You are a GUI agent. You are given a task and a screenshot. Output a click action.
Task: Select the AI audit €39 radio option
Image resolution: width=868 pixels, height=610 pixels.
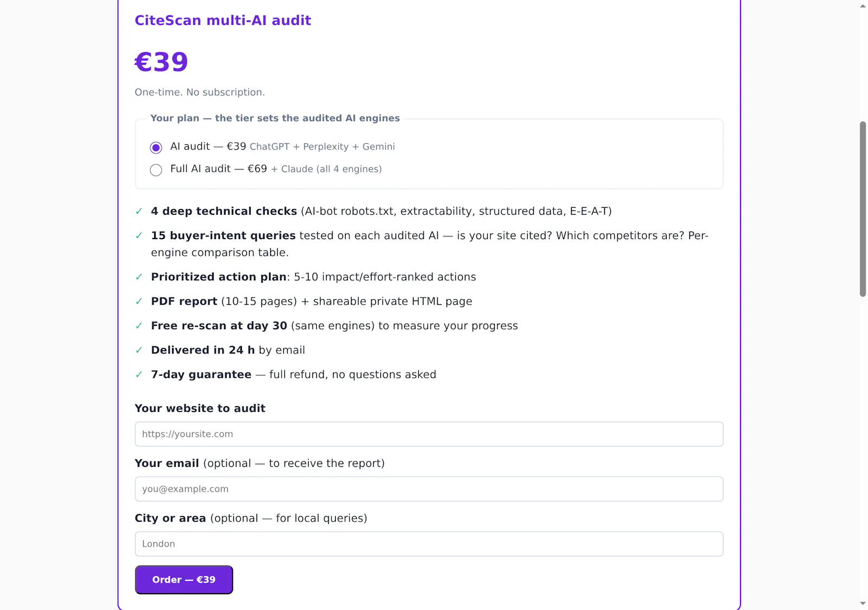pos(156,147)
